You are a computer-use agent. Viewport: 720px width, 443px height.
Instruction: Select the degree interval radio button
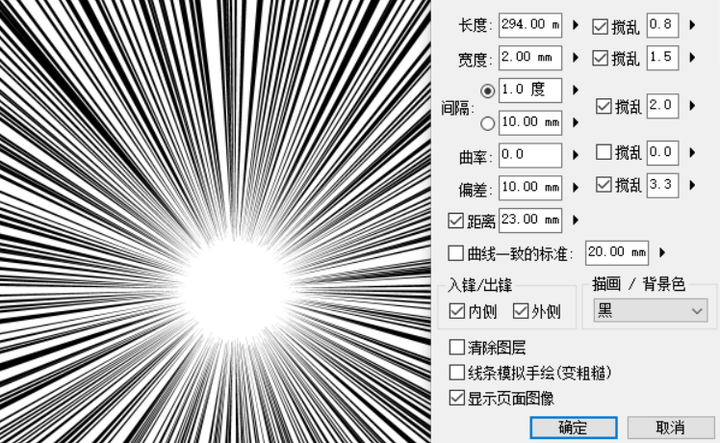488,91
